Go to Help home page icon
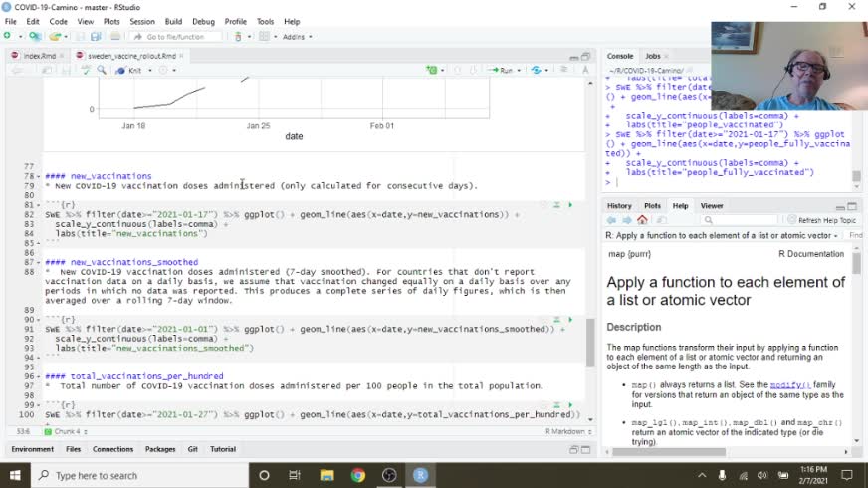The image size is (868, 488). (x=642, y=220)
